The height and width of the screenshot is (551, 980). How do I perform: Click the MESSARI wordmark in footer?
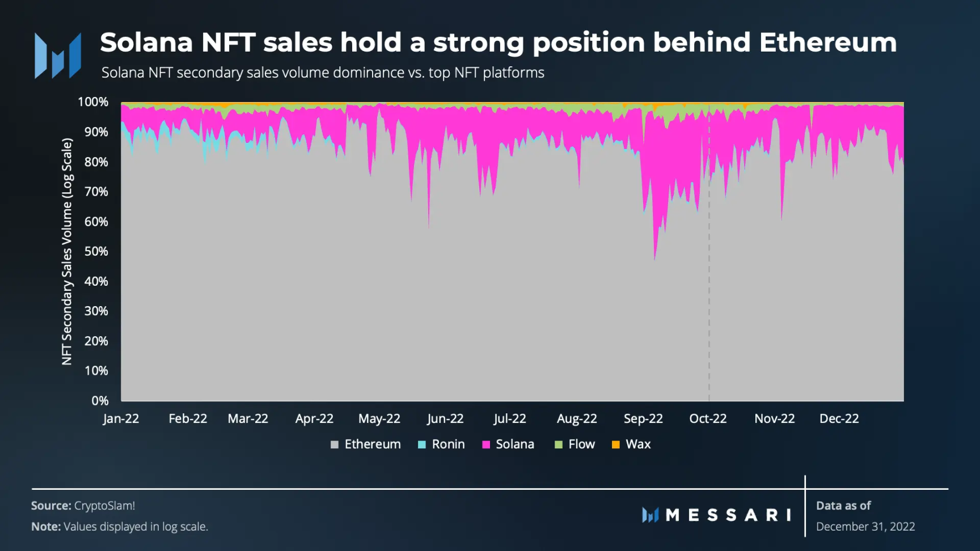pos(729,515)
